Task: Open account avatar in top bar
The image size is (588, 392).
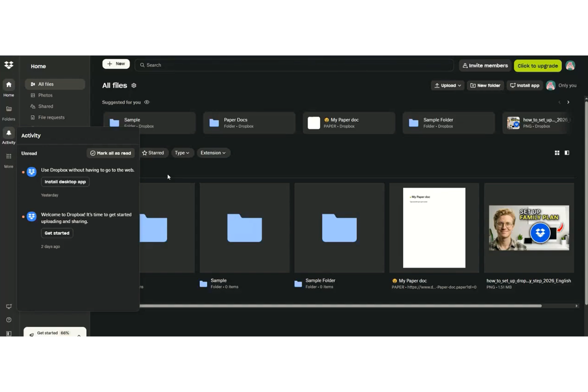Action: click(570, 66)
